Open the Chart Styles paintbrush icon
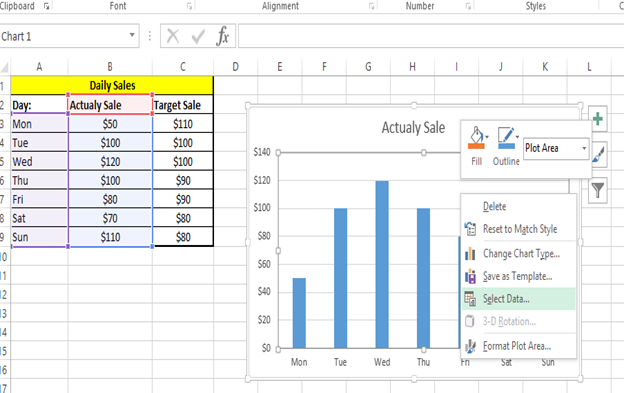The image size is (624, 393). click(599, 154)
